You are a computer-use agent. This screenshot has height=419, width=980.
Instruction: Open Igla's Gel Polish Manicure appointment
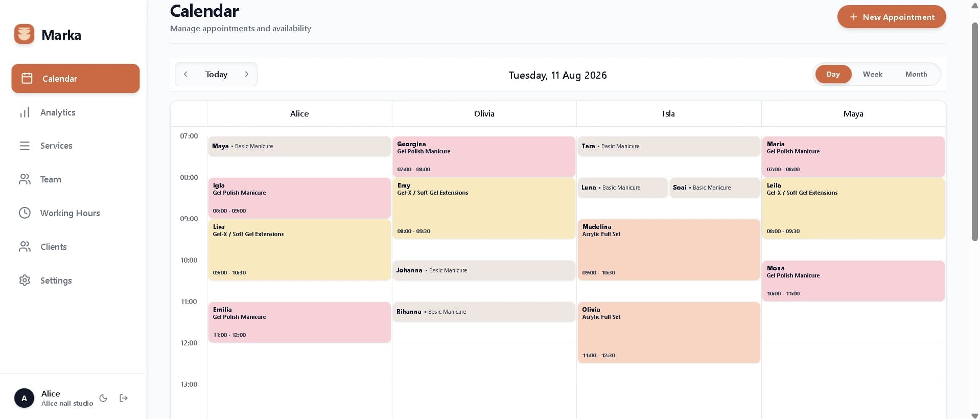[x=299, y=198]
